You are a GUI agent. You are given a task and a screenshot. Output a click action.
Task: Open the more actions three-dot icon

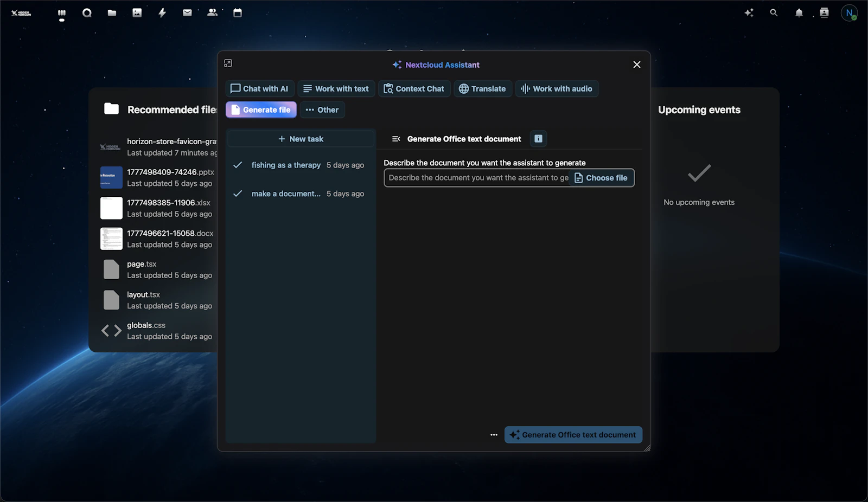[494, 435]
